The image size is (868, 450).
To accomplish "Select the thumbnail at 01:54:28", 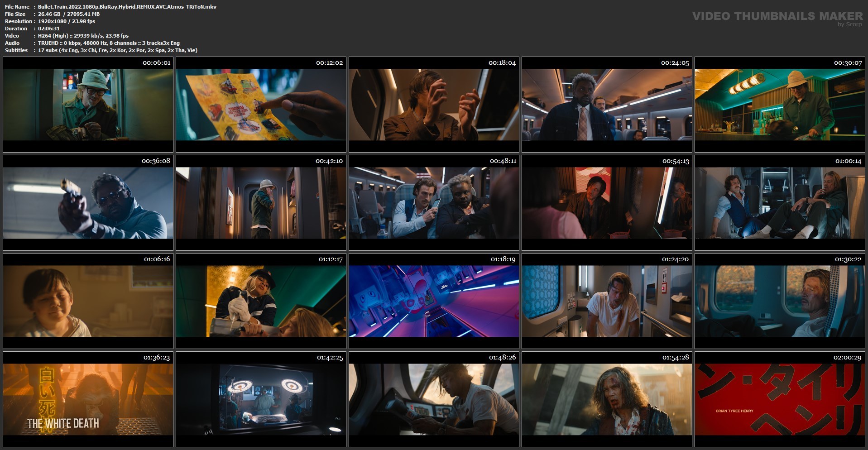I will (607, 399).
